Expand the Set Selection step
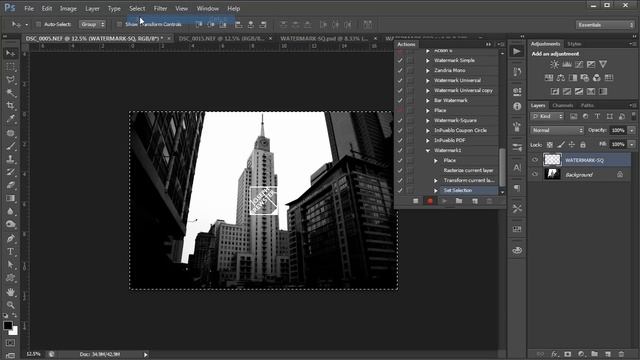 (436, 191)
